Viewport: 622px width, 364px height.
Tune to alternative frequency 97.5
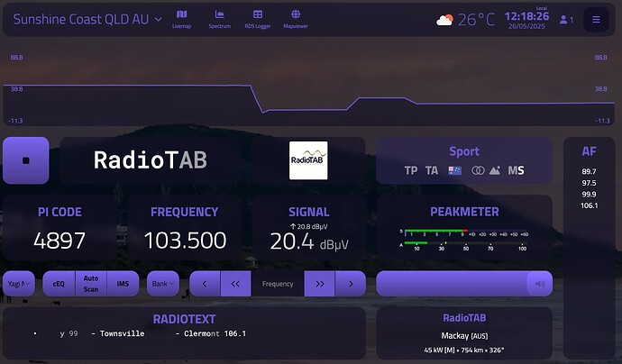pyautogui.click(x=589, y=183)
